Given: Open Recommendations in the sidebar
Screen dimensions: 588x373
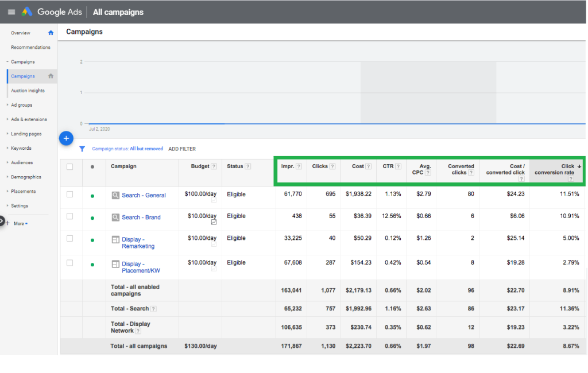Looking at the screenshot, I should pos(30,47).
